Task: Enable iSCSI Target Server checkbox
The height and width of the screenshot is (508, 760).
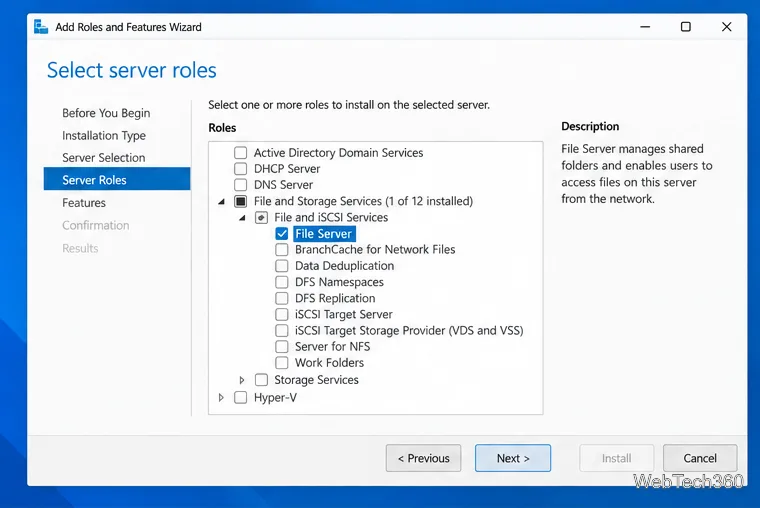Action: pos(282,314)
